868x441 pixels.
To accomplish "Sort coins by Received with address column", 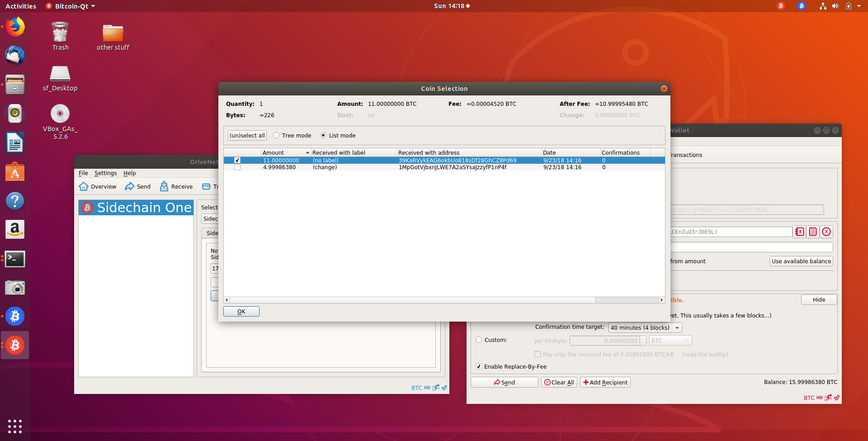I will pos(469,152).
